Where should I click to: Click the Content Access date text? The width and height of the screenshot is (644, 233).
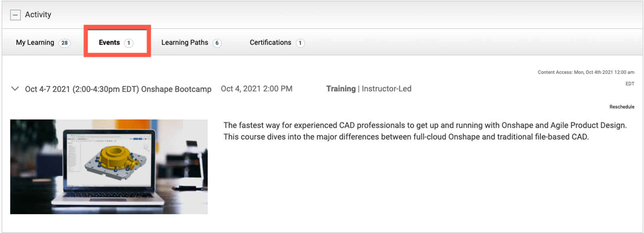(x=586, y=72)
